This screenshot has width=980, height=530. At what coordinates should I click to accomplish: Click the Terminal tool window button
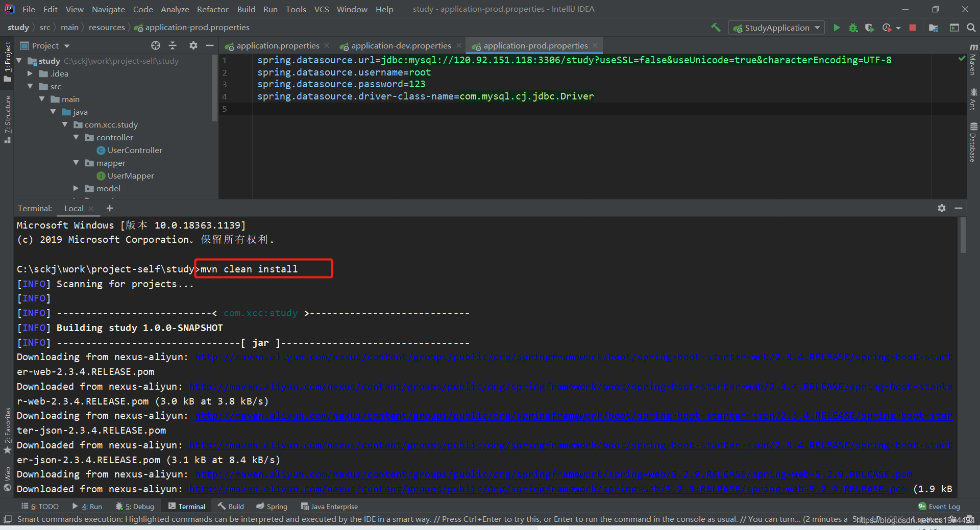coord(187,507)
